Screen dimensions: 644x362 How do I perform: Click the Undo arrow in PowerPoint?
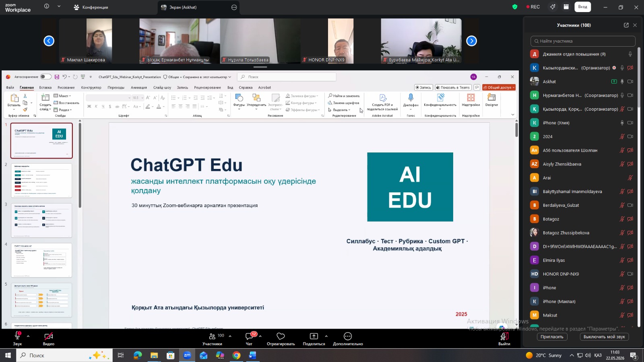(x=64, y=77)
